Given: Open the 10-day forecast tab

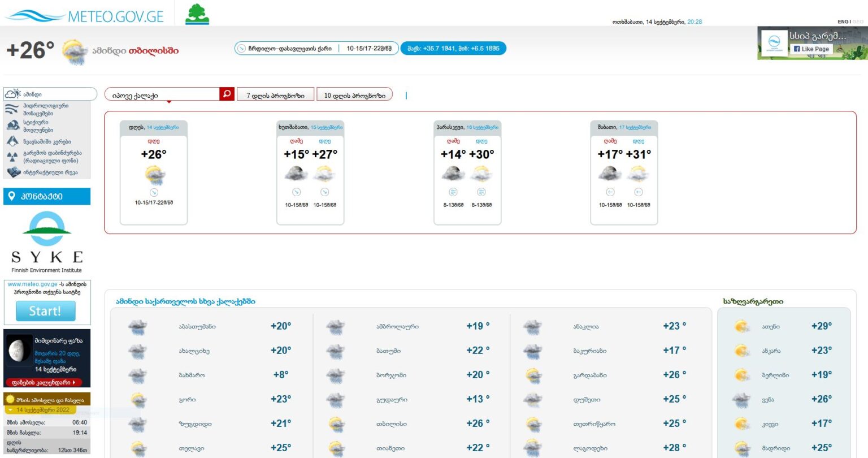Looking at the screenshot, I should 355,94.
